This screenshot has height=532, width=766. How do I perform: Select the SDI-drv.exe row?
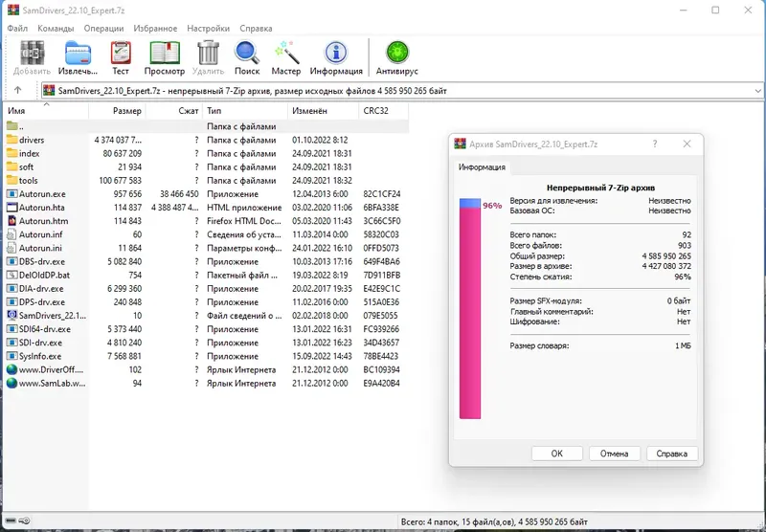(206, 343)
